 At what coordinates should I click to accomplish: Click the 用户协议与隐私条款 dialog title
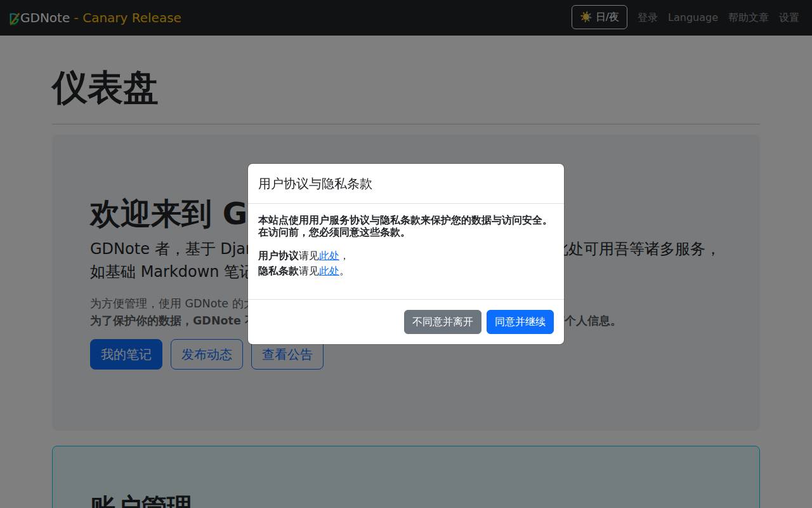pyautogui.click(x=315, y=184)
